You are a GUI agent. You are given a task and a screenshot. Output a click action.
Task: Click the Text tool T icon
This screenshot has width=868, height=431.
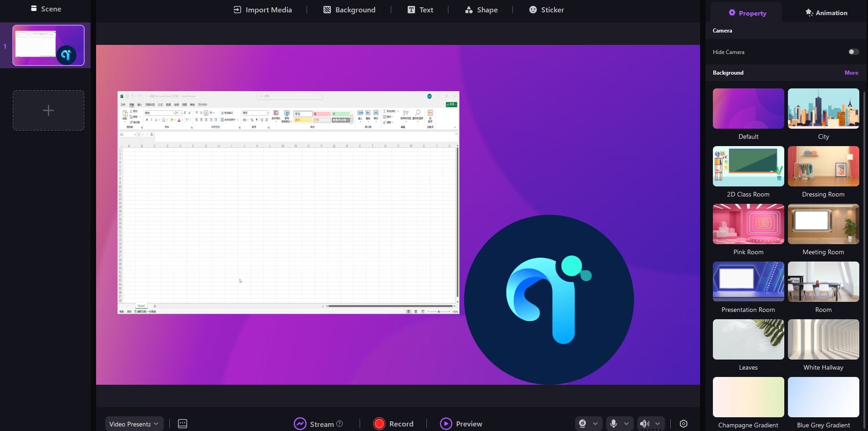(411, 10)
